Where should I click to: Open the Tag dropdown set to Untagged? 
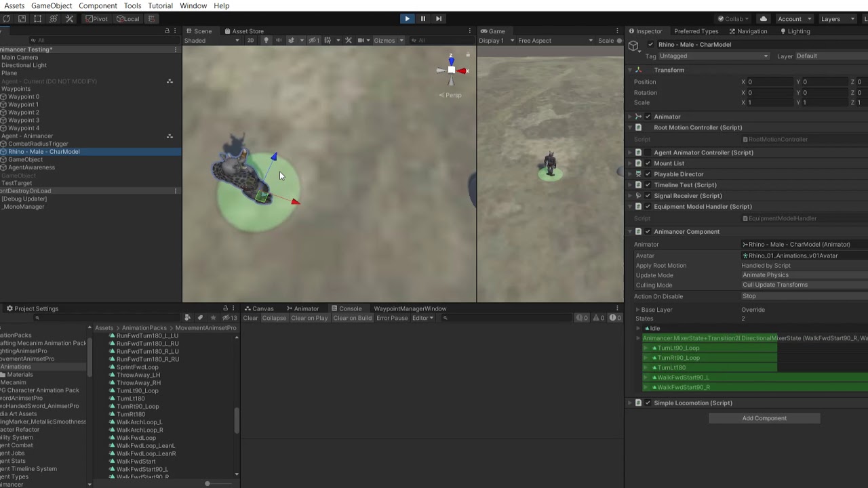point(715,56)
